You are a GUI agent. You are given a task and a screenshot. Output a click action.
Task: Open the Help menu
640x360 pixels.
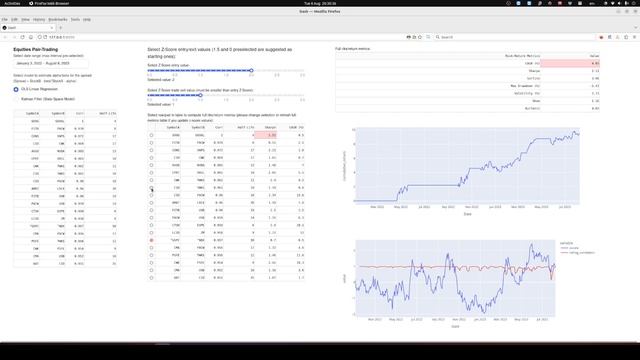(x=87, y=20)
